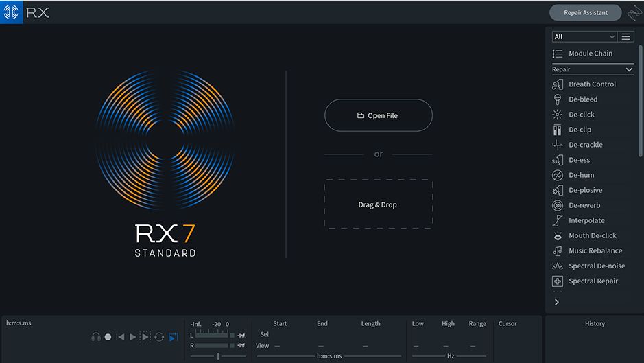644x363 pixels.
Task: Select the Spectral Repair module icon
Action: tap(558, 281)
